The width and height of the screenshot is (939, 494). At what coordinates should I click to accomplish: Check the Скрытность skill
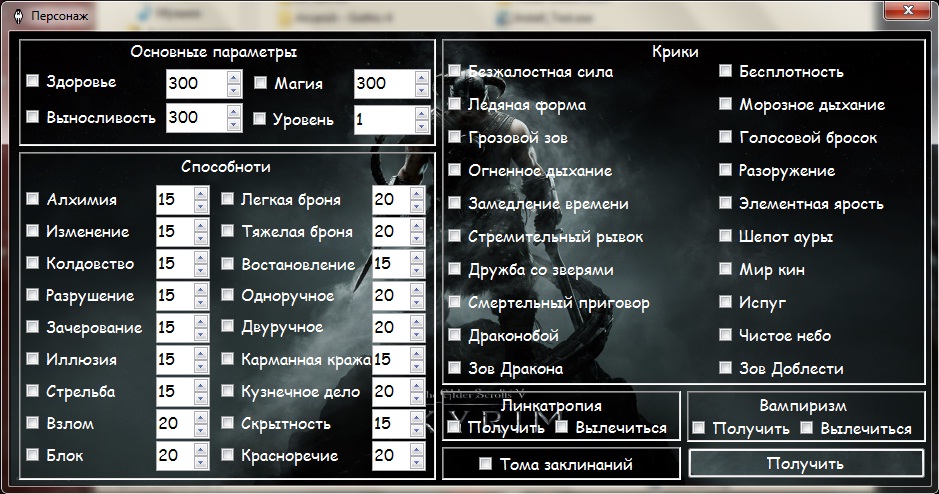pos(228,422)
